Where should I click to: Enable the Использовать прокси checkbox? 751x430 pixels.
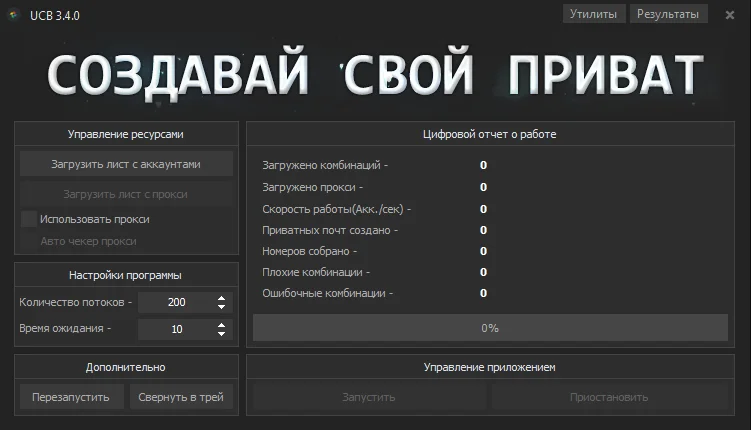tap(29, 219)
